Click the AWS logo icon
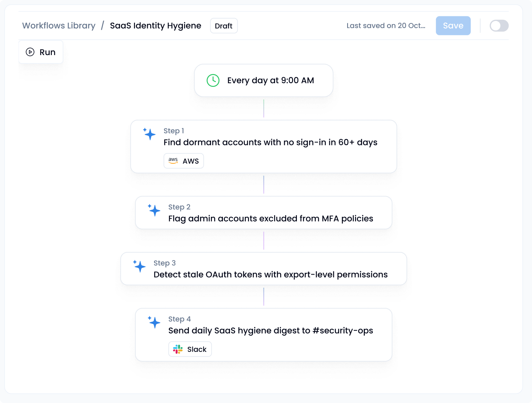The image size is (532, 403). click(x=173, y=161)
